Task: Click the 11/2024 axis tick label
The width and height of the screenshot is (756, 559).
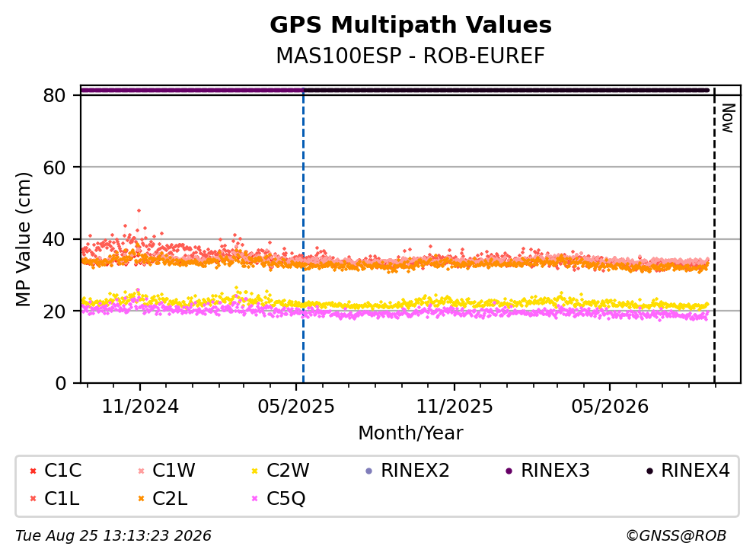Action: [x=140, y=407]
